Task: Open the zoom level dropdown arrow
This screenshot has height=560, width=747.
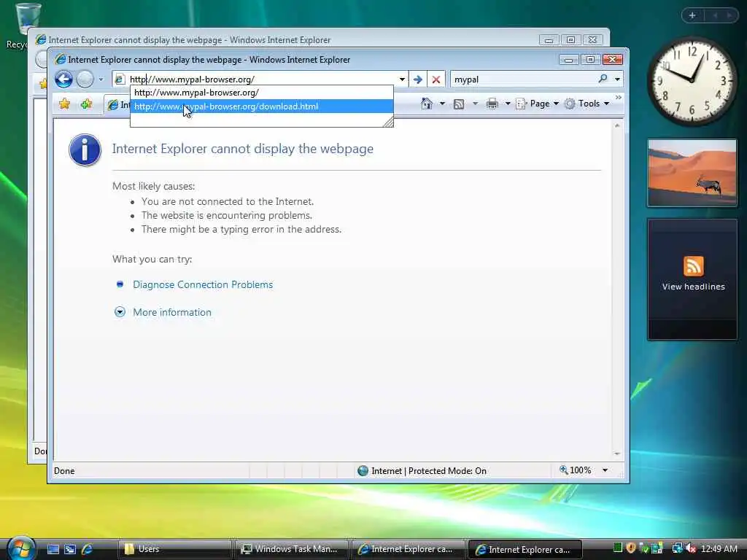Action: click(605, 470)
